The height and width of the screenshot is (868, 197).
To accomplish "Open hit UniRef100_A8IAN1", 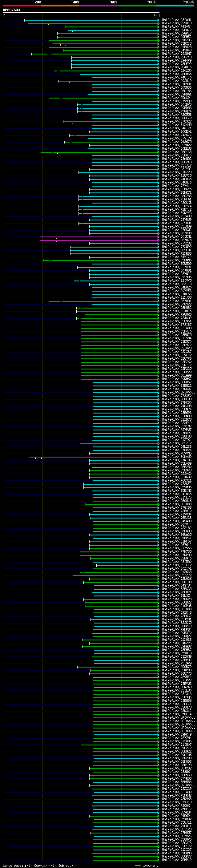I will 176,20.
